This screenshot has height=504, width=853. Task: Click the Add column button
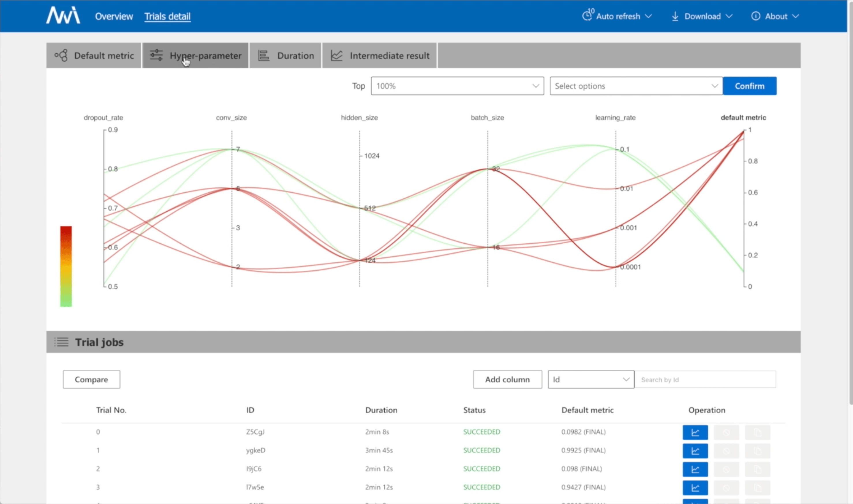[507, 379]
